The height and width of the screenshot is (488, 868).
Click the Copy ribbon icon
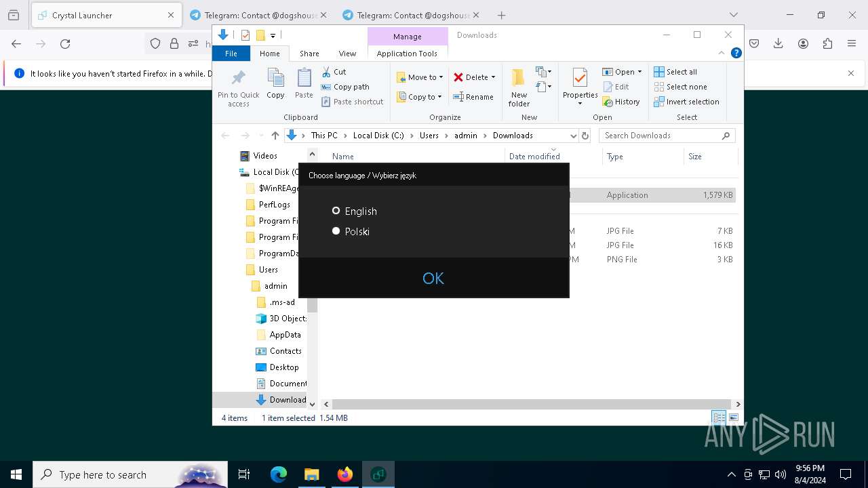275,84
